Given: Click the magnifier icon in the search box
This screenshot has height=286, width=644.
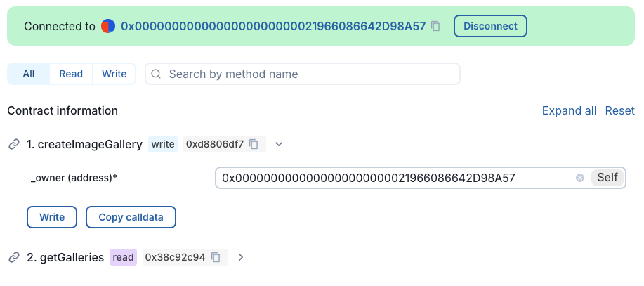Looking at the screenshot, I should [x=156, y=74].
